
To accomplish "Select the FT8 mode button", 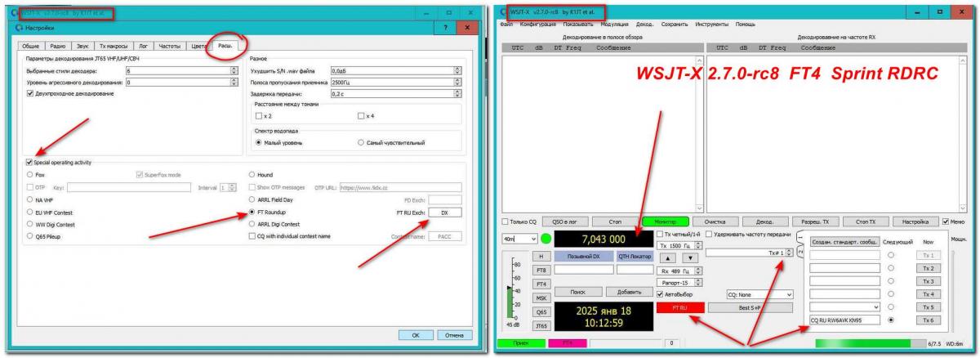I will [541, 270].
